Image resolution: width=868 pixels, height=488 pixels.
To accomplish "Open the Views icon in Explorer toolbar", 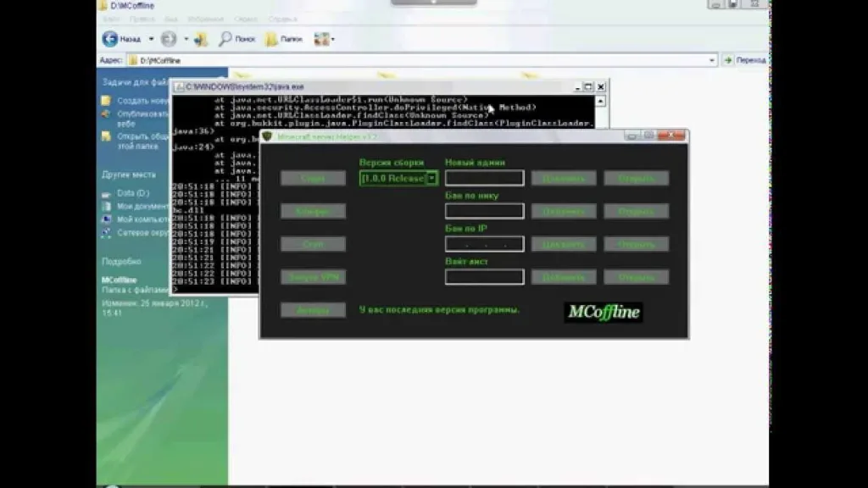I will (x=321, y=39).
